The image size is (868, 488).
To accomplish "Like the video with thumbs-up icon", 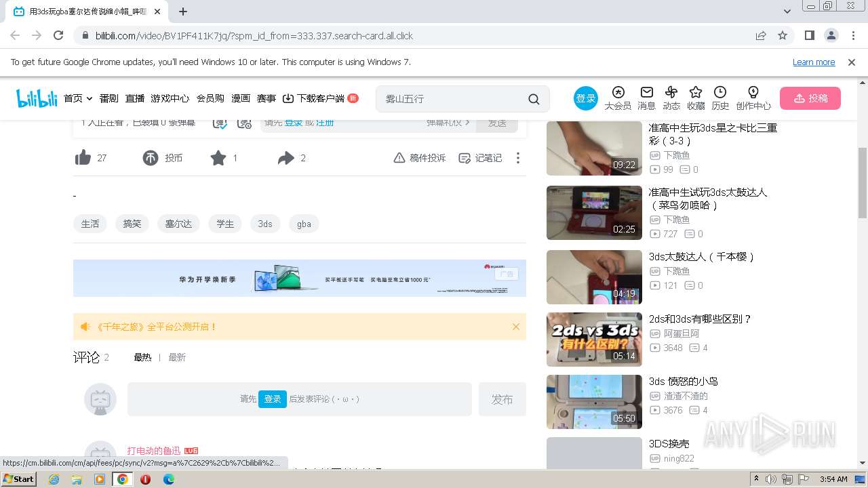I will [x=83, y=158].
